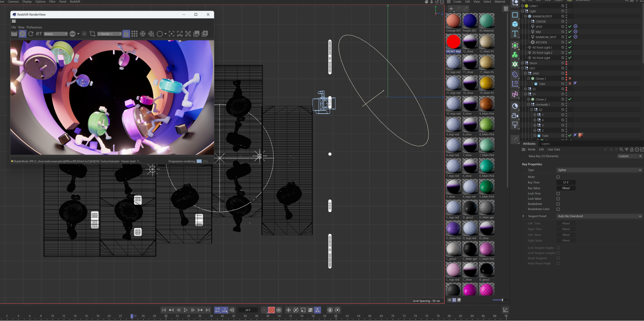Open Preferences menu in RenderView
The width and height of the screenshot is (644, 321).
point(34,27)
